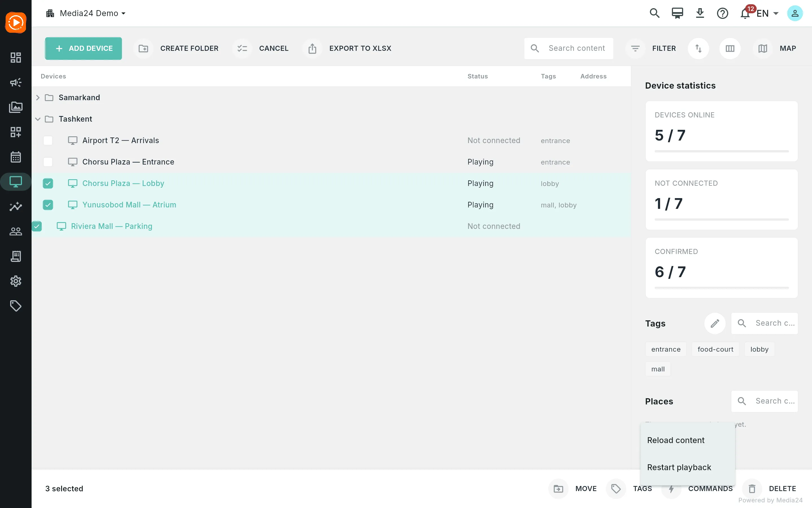Click the COMMANDS button in bottom bar
Screen dimensions: 812x508
pyautogui.click(x=697, y=489)
